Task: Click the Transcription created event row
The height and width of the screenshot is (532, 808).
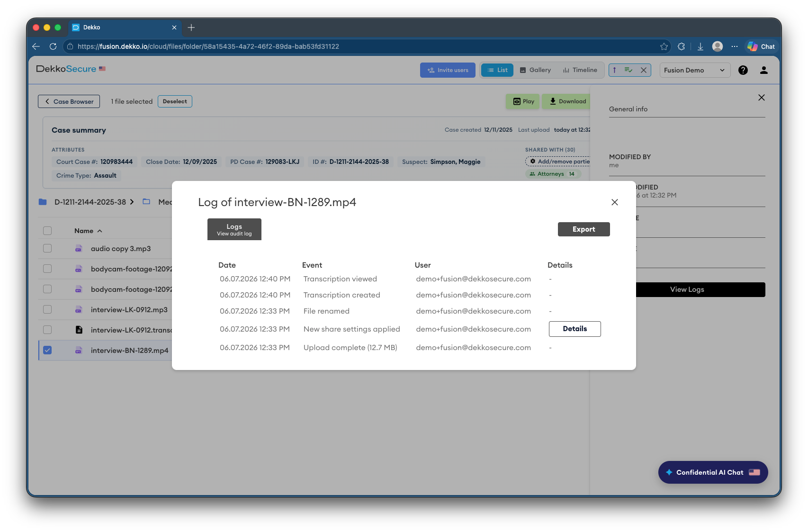Action: tap(404, 295)
